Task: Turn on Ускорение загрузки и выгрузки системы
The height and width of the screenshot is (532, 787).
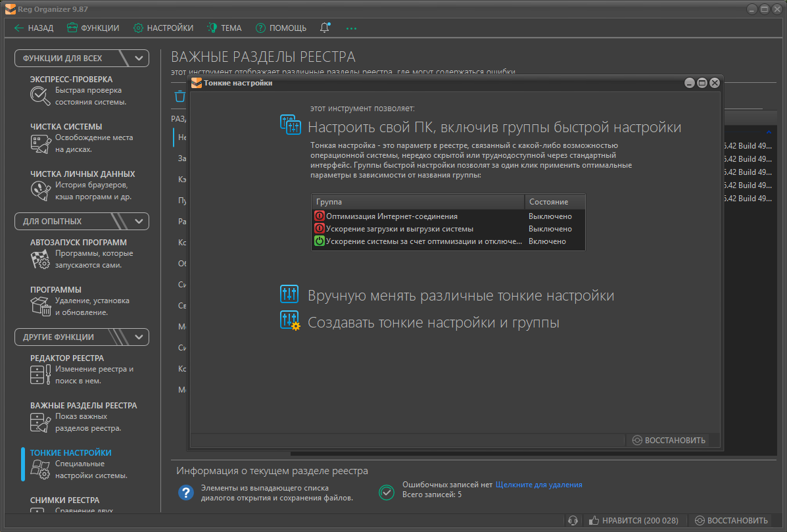Action: (x=320, y=229)
